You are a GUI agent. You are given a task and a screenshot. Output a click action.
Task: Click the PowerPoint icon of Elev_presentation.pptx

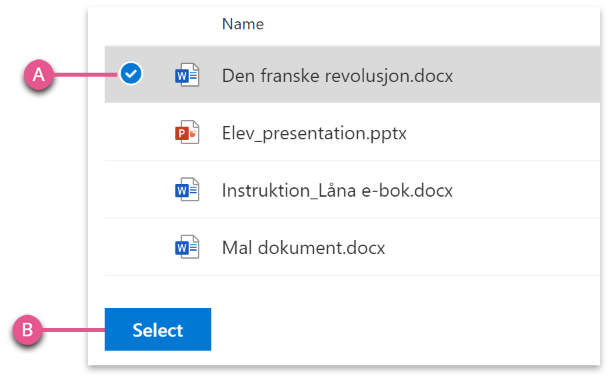(x=187, y=132)
